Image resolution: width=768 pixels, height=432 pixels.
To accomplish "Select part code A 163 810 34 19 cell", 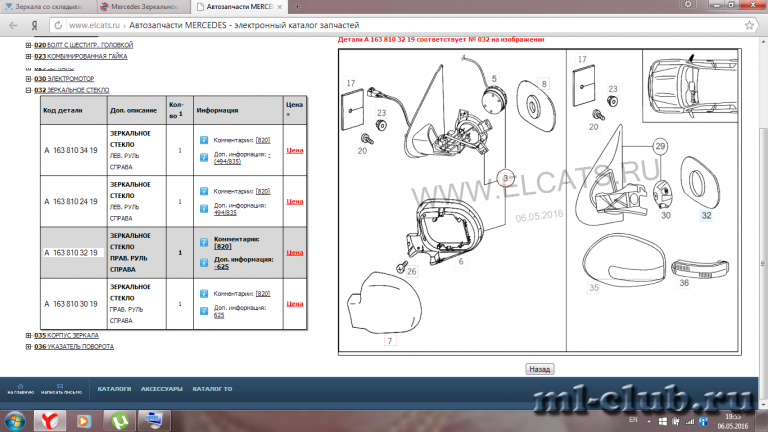I will tap(73, 150).
